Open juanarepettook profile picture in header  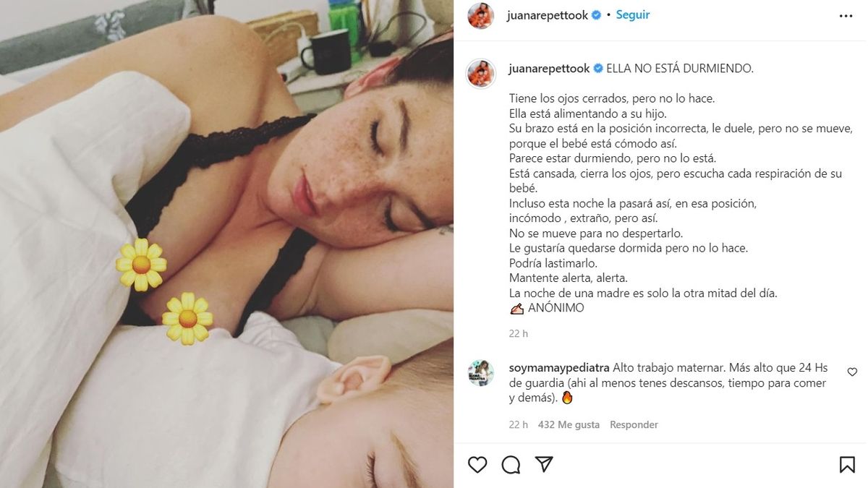coord(481,16)
